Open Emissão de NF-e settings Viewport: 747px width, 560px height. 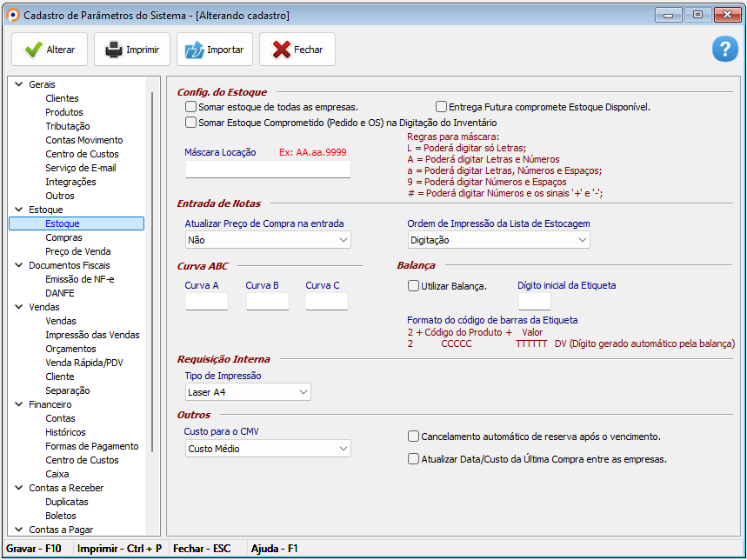tap(79, 279)
